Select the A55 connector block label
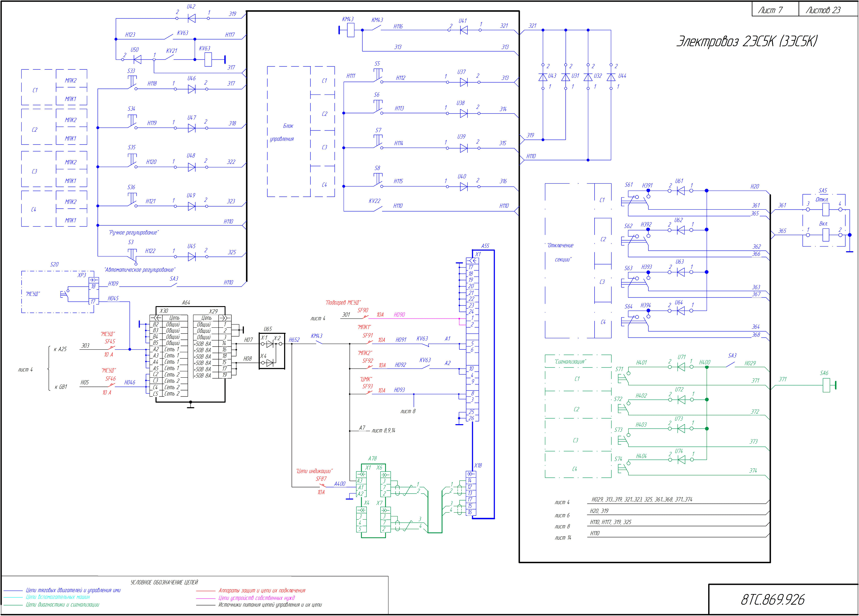The image size is (859, 616). (x=485, y=246)
